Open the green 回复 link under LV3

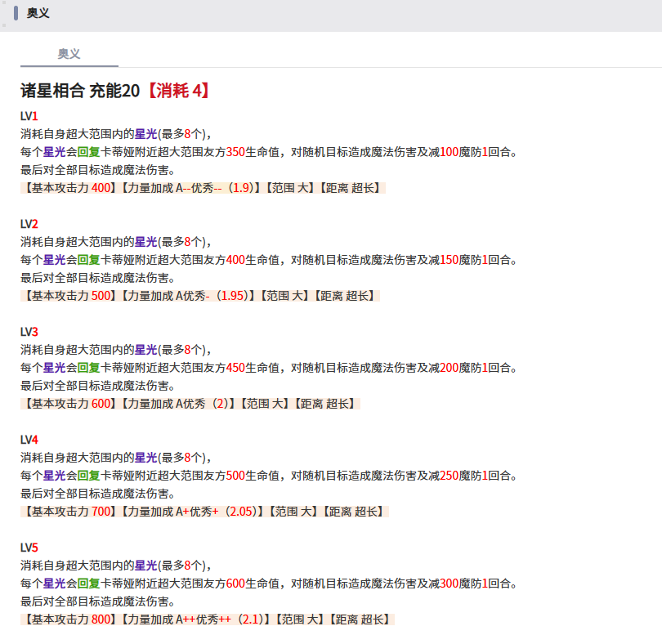[x=88, y=368]
